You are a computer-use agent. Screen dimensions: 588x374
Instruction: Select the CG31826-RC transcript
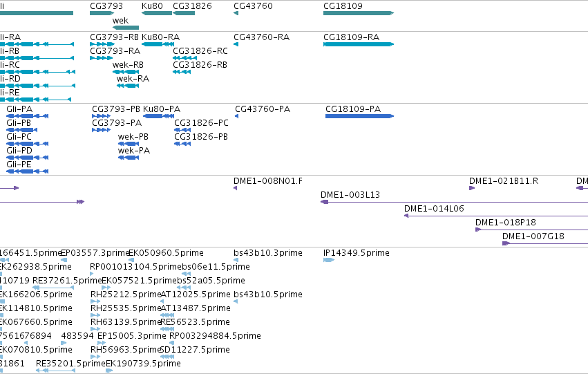pos(185,58)
